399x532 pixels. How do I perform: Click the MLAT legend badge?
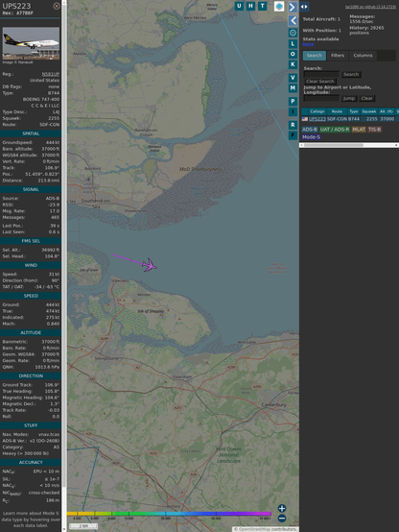coord(359,130)
